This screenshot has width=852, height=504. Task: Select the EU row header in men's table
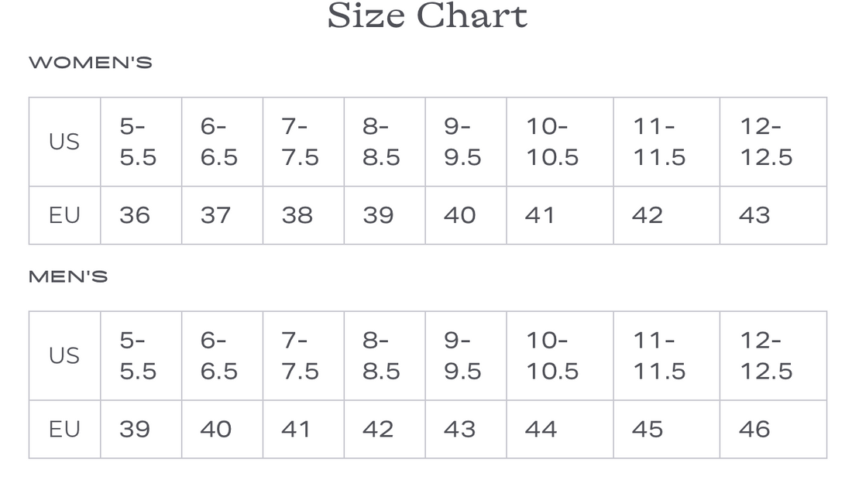64,429
